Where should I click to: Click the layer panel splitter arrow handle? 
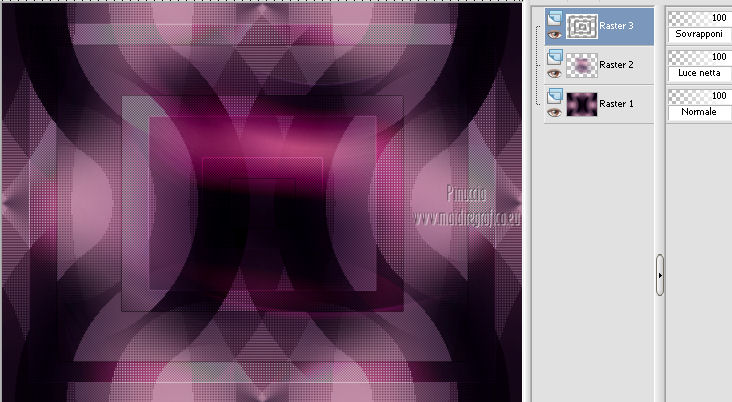pos(660,275)
